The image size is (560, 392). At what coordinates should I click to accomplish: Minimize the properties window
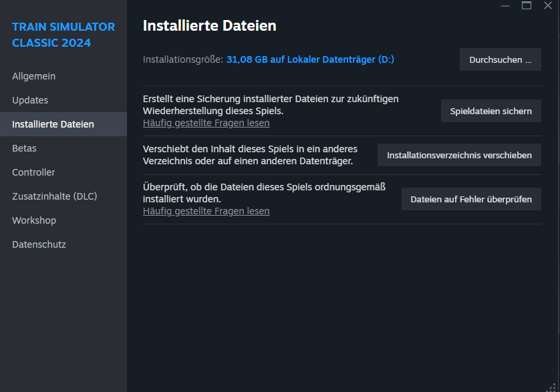505,6
